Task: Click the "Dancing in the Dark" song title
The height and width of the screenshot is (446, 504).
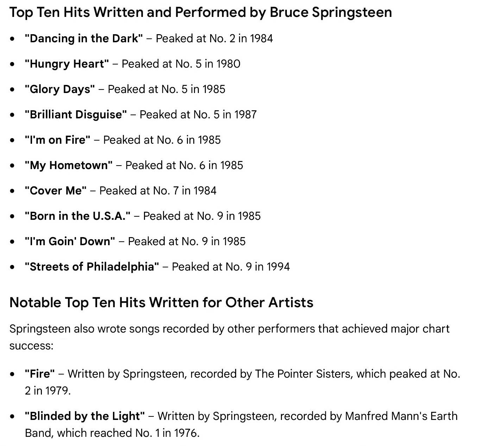Action: pyautogui.click(x=84, y=38)
